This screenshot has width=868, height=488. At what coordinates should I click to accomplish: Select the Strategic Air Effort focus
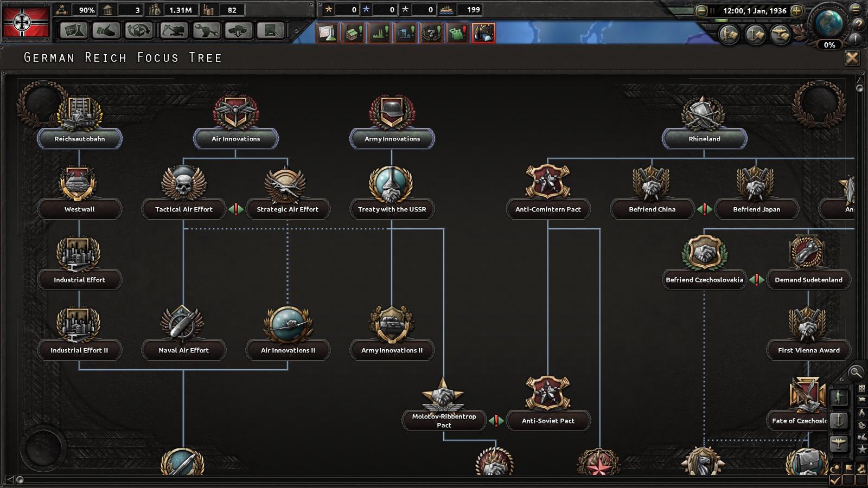click(288, 209)
